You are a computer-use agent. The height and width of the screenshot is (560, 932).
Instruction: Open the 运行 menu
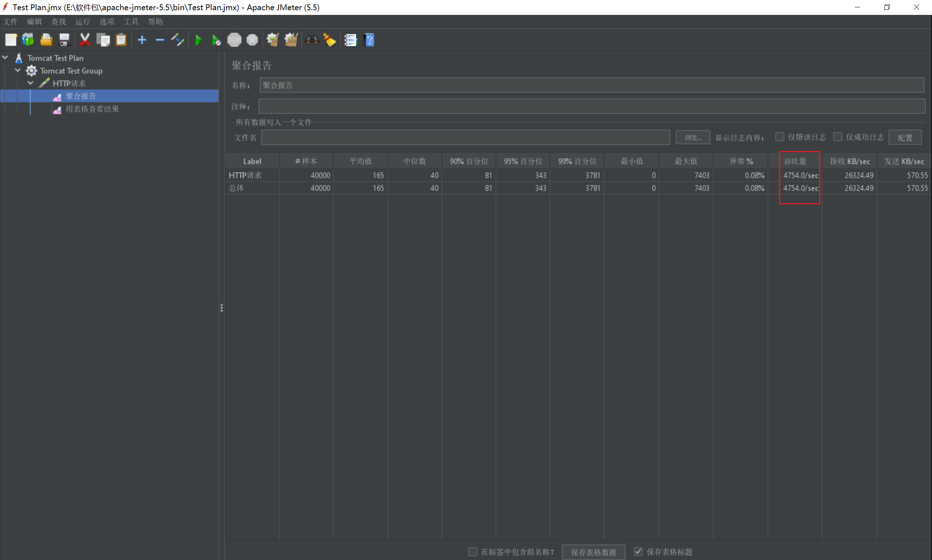(x=83, y=21)
